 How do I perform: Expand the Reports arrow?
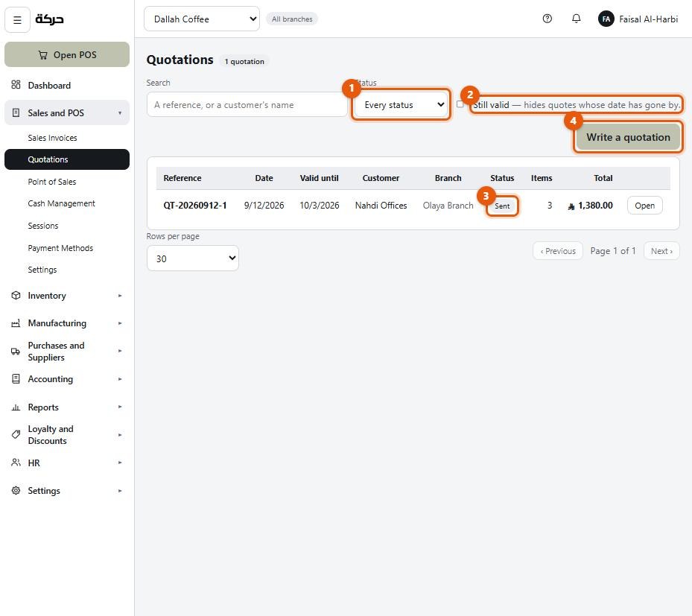[120, 407]
